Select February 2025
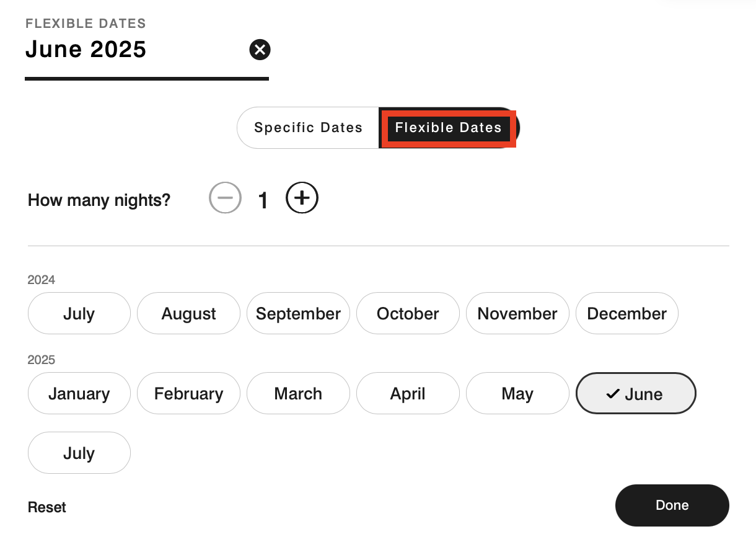Image resolution: width=756 pixels, height=547 pixels. coord(188,393)
